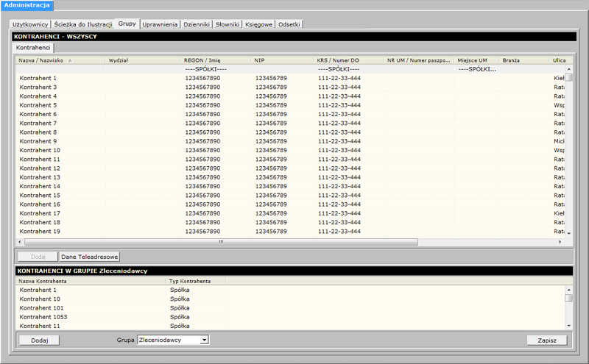589x364 pixels.
Task: Select row Kontrahent 15
Action: coord(289,195)
